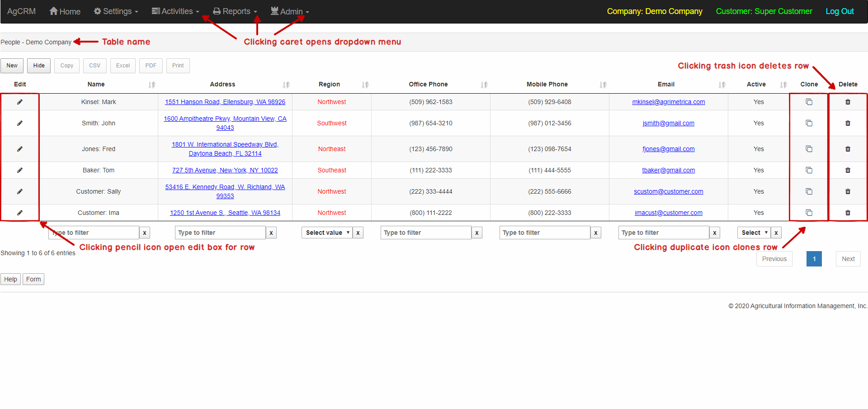Focus the Email filter text field

(x=663, y=233)
